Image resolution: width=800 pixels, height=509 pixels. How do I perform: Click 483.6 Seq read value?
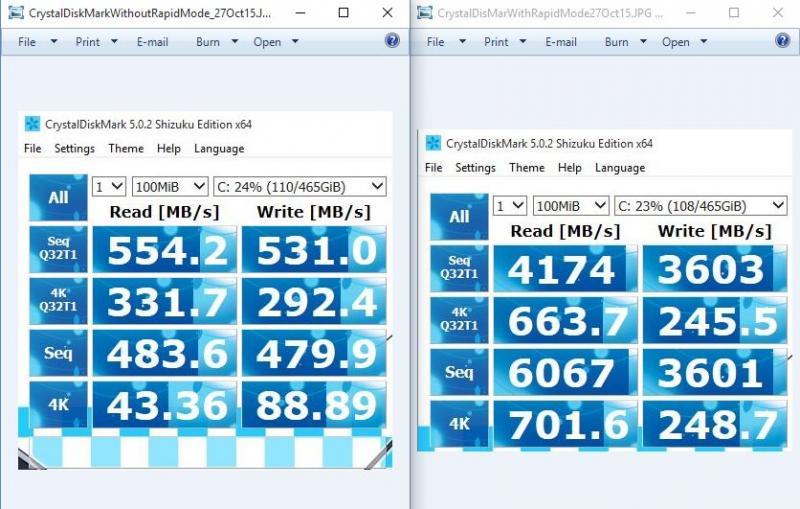(x=164, y=353)
